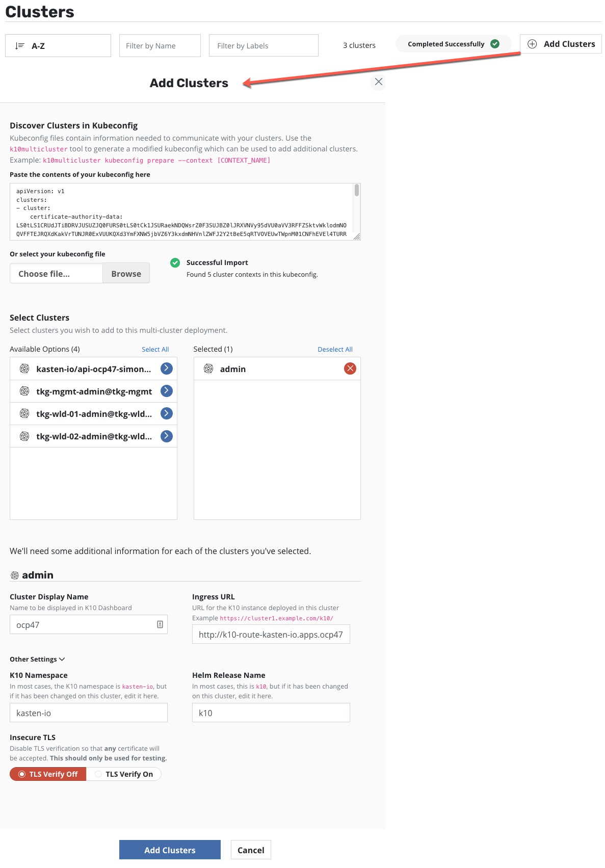Click the K10 Namespace field showing kasten-io
Screen dimensions: 605x868
click(x=89, y=713)
